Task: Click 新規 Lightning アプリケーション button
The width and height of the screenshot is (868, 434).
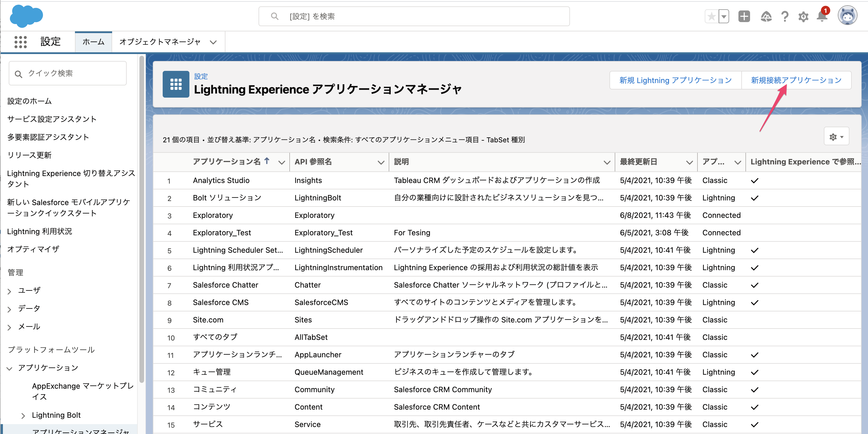Action: coord(676,80)
